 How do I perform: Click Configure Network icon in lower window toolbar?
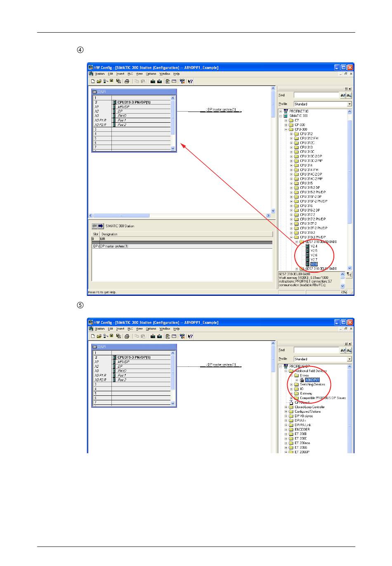point(182,336)
